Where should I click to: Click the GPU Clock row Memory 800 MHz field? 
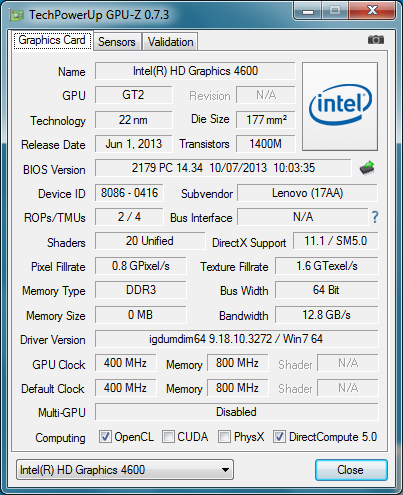[237, 363]
